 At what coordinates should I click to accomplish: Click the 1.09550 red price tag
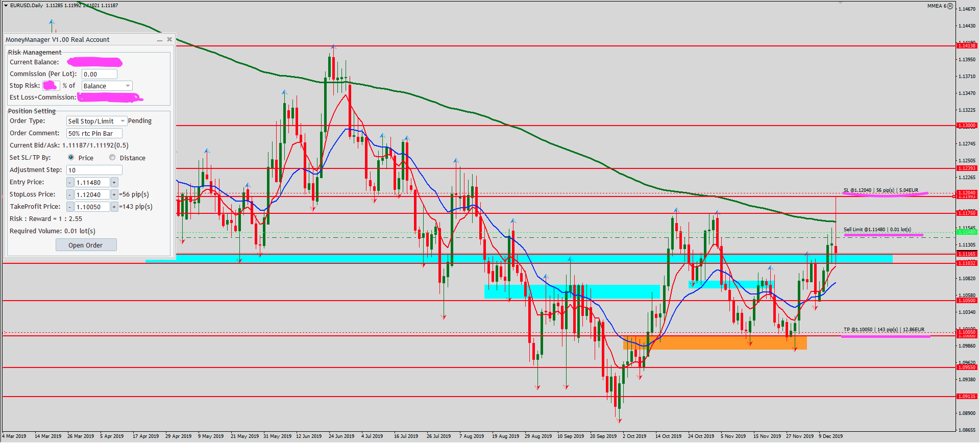[x=966, y=367]
